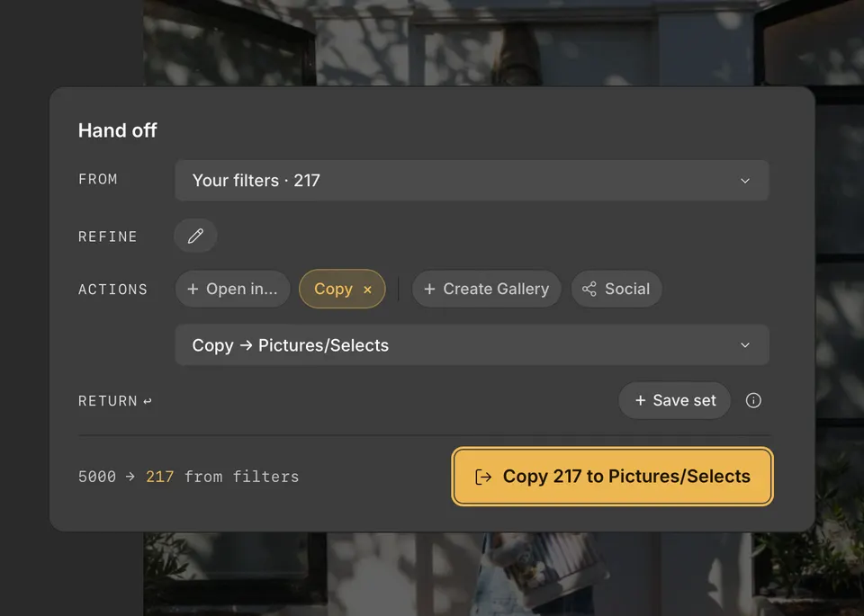Click the plus icon on Save set
The image size is (864, 616).
pos(640,400)
